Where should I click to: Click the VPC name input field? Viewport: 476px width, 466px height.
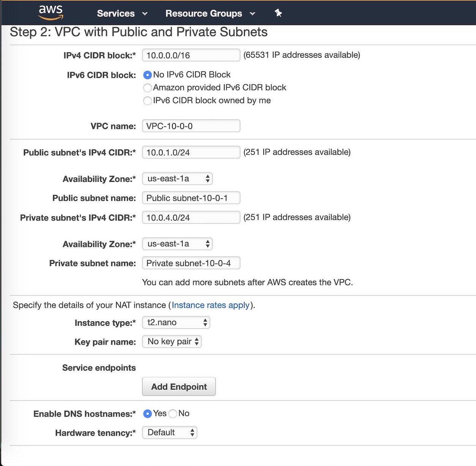(x=191, y=126)
